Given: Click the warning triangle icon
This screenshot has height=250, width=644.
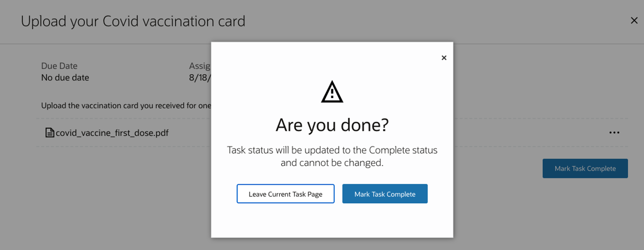Looking at the screenshot, I should click(332, 92).
